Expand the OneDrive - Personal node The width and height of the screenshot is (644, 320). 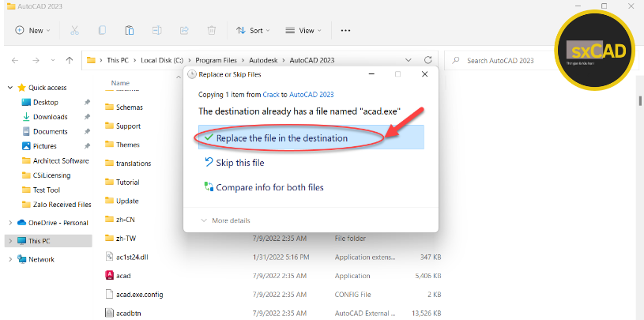[x=10, y=223]
